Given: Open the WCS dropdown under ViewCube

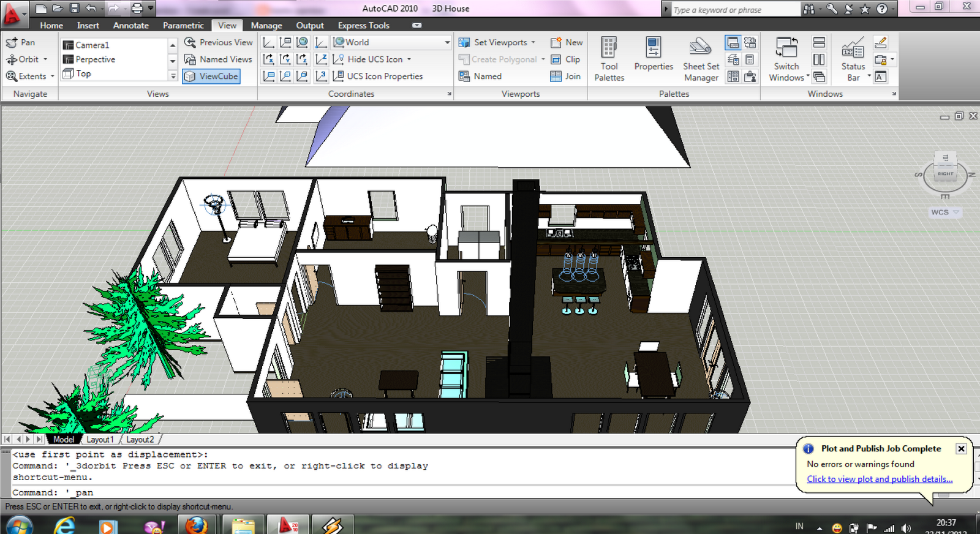Looking at the screenshot, I should (945, 212).
